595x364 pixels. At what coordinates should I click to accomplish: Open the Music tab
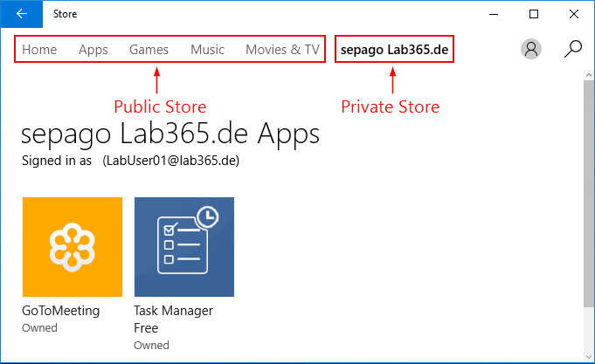(x=208, y=50)
